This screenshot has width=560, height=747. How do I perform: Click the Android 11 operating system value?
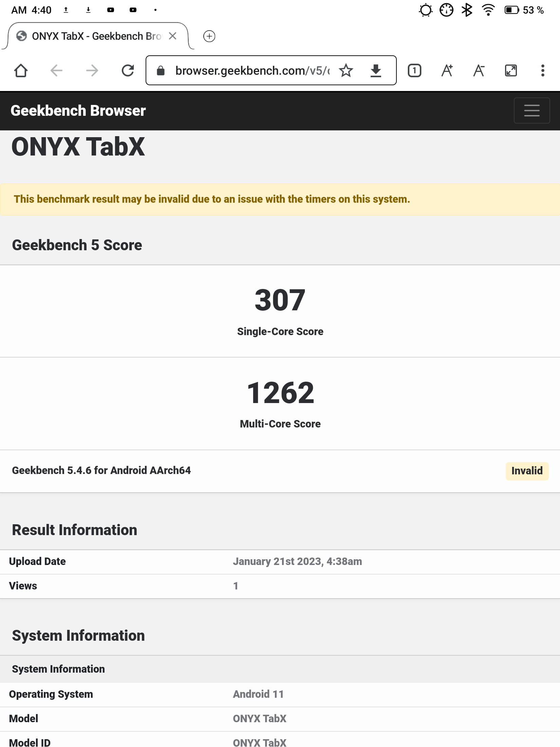pyautogui.click(x=258, y=694)
